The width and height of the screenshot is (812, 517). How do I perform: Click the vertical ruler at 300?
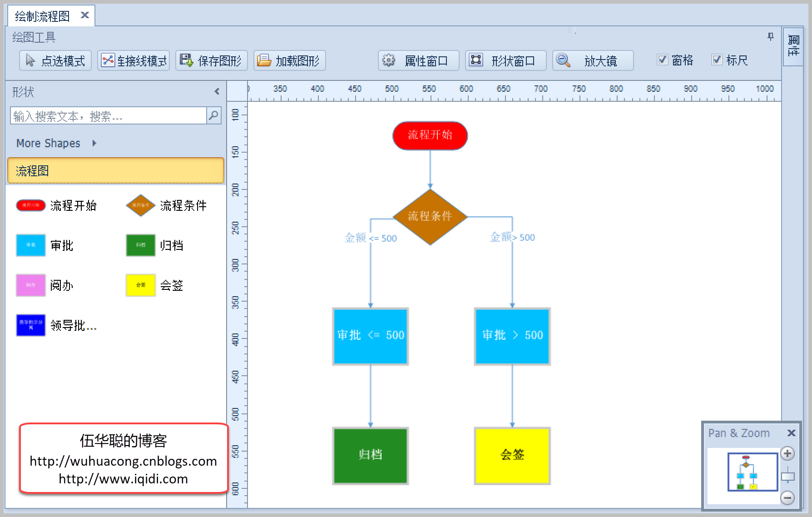pyautogui.click(x=235, y=265)
